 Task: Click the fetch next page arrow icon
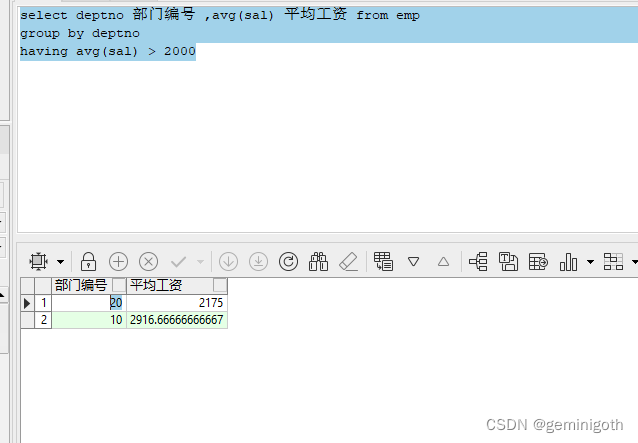(x=228, y=261)
